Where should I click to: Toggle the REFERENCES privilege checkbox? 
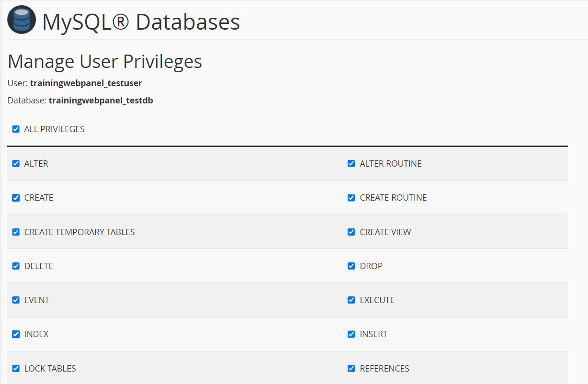(351, 369)
